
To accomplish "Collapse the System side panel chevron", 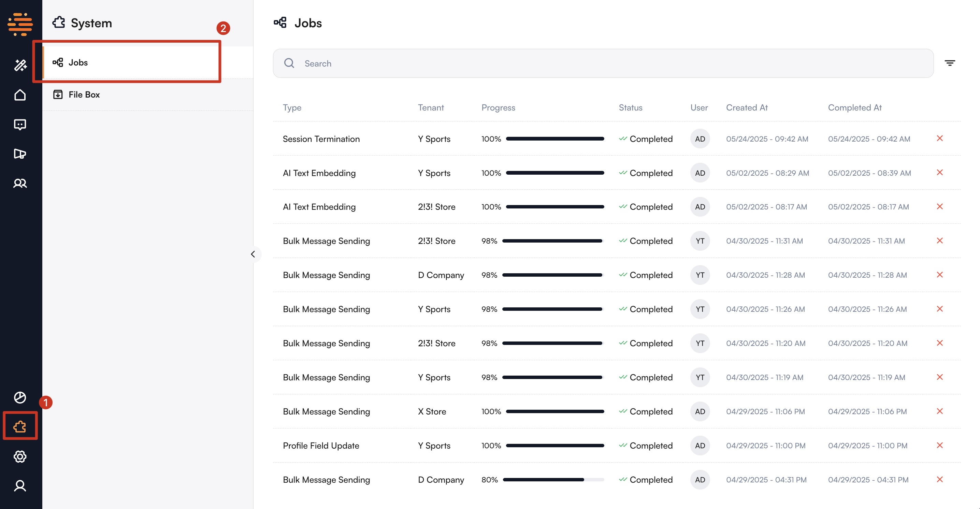I will [253, 254].
